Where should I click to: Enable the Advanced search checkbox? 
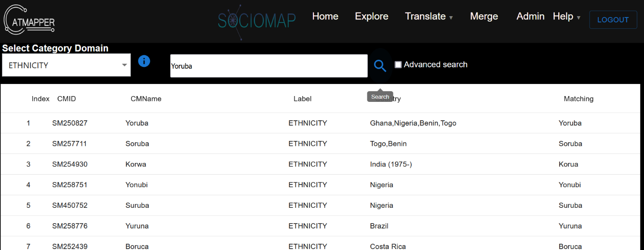coord(398,65)
